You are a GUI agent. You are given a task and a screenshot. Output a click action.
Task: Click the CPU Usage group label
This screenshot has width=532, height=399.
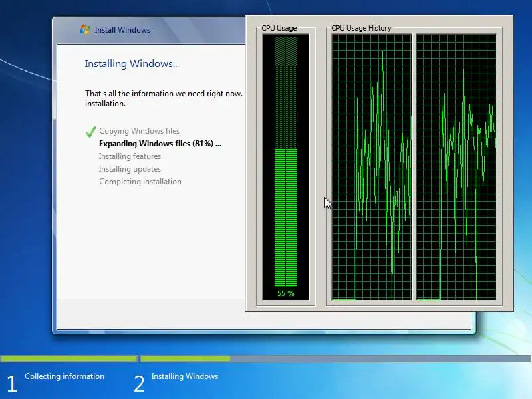tap(279, 28)
